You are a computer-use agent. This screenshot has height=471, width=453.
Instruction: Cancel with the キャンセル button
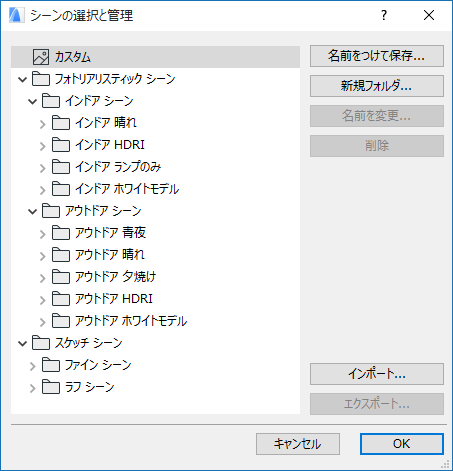click(x=298, y=444)
